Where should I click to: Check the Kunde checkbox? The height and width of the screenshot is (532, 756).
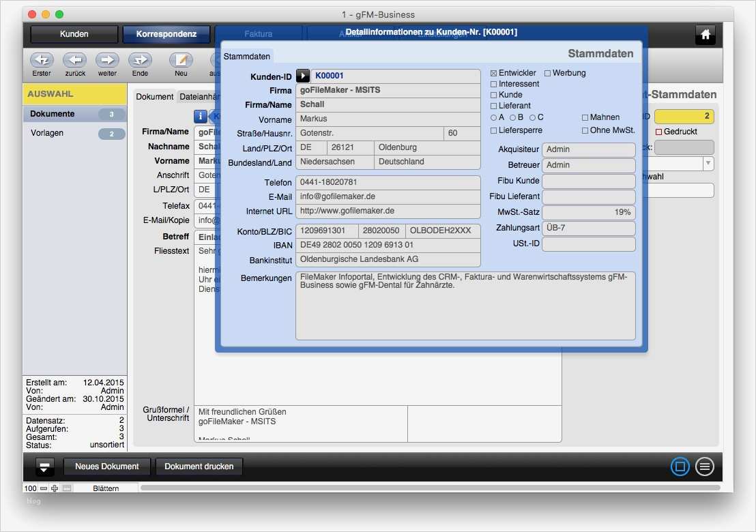coord(494,95)
